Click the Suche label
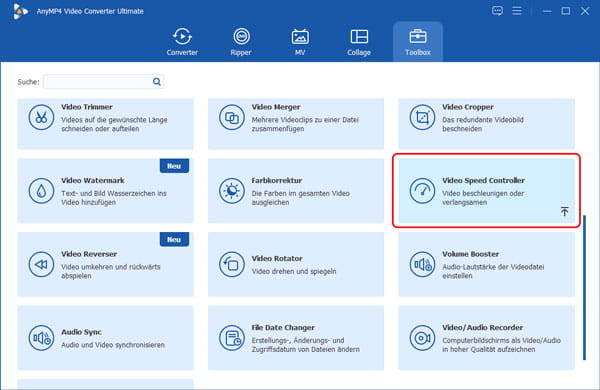 coord(28,82)
